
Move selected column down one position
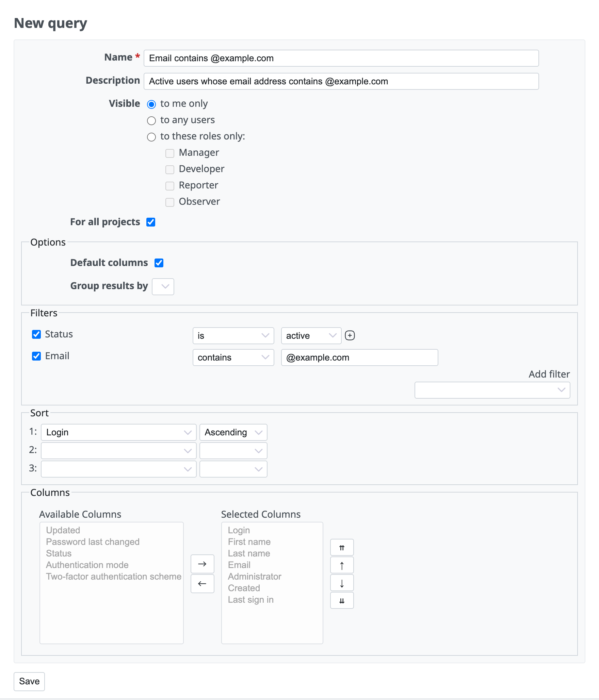(342, 583)
